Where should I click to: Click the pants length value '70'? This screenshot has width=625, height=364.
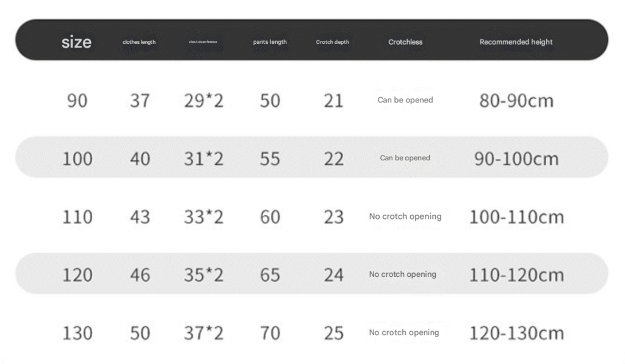pyautogui.click(x=270, y=333)
